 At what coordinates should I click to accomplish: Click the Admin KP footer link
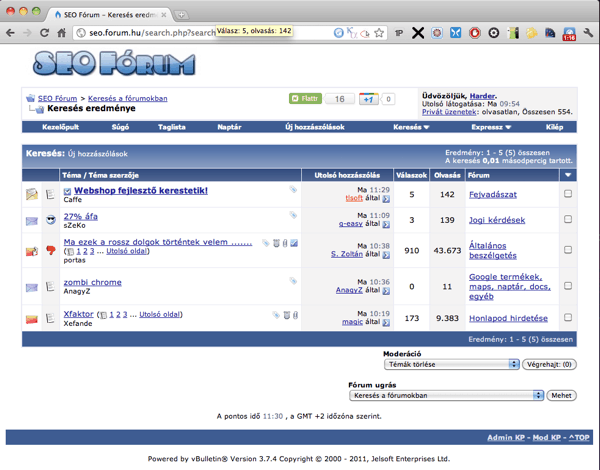coord(506,437)
